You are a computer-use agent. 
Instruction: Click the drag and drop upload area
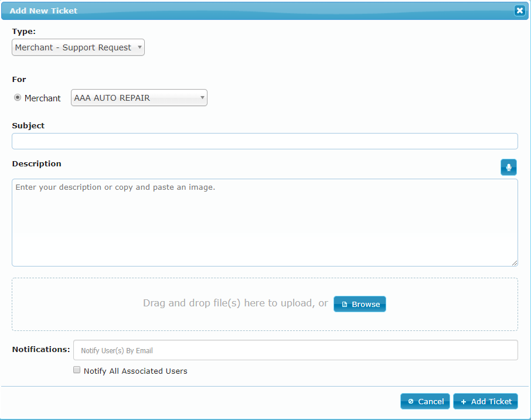coord(265,304)
